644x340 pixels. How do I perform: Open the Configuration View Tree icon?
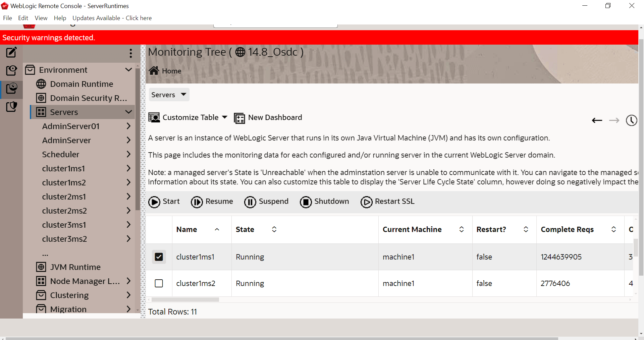11,70
